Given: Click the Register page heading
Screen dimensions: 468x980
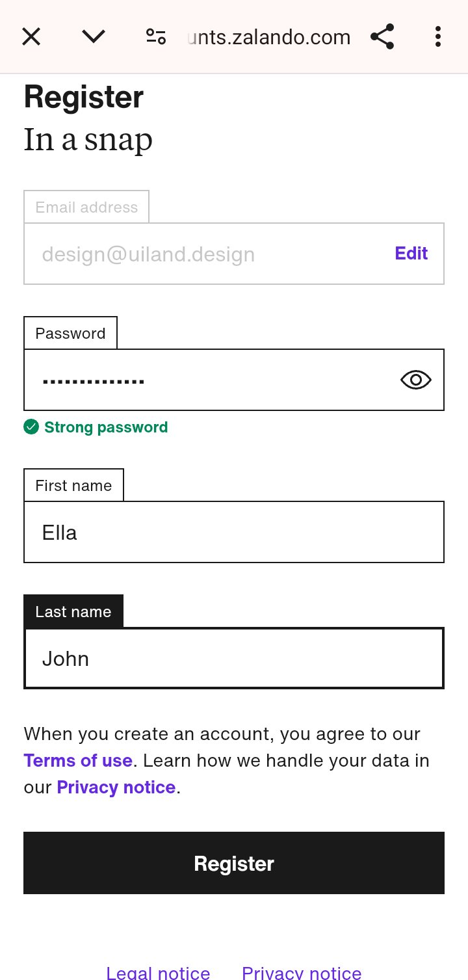Looking at the screenshot, I should coord(84,98).
